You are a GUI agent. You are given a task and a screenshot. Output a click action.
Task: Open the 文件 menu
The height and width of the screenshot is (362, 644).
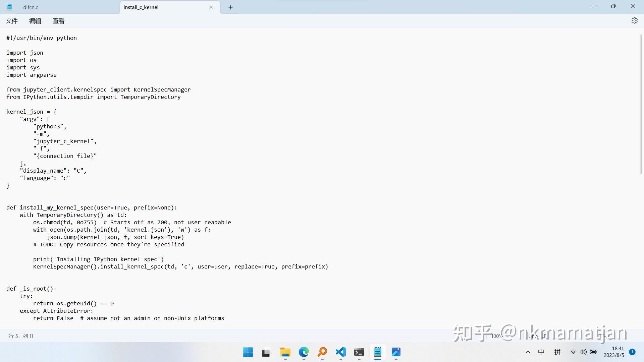[x=11, y=20]
